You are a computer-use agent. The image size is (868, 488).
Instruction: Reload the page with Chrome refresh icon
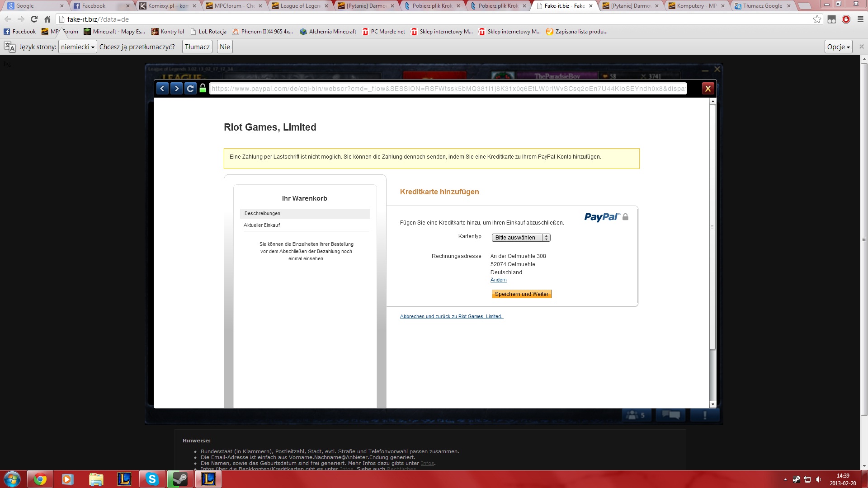click(34, 19)
